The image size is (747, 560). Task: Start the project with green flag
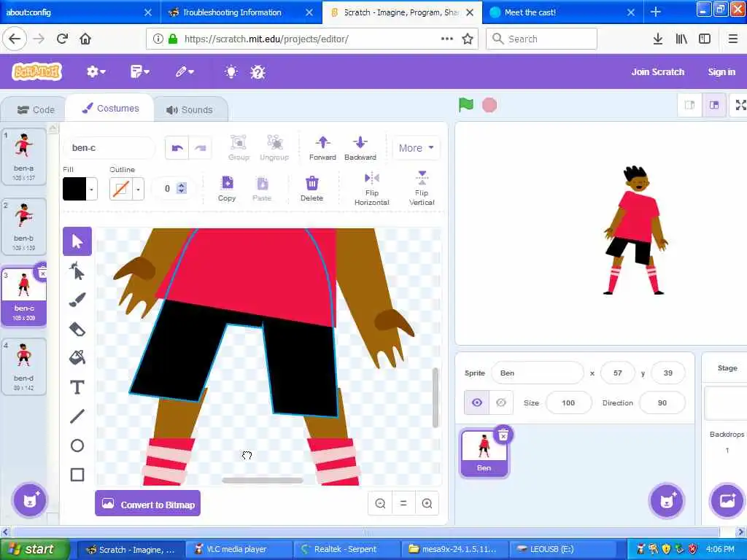point(465,105)
